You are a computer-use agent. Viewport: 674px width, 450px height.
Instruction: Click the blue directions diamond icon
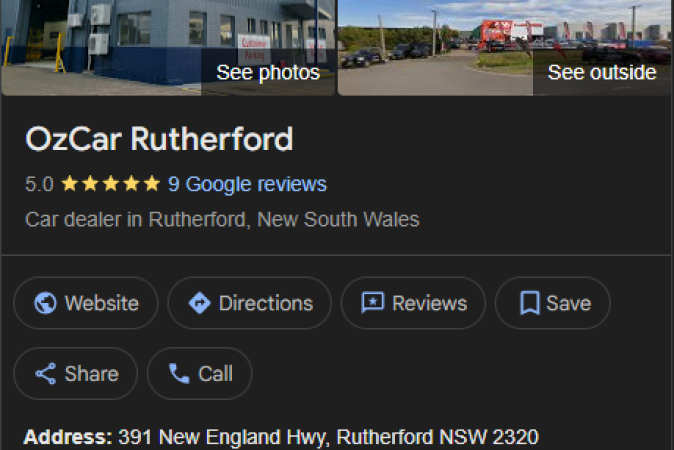(199, 303)
